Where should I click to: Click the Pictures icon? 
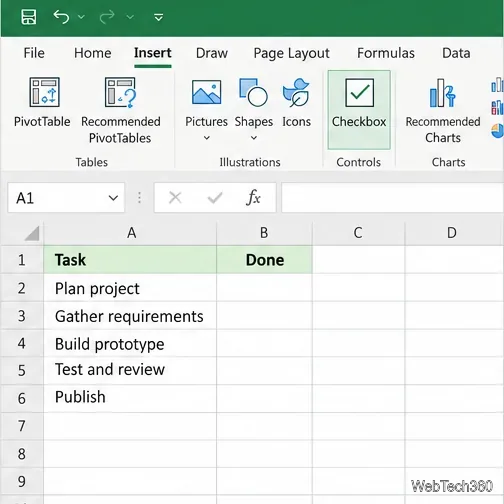pyautogui.click(x=206, y=92)
